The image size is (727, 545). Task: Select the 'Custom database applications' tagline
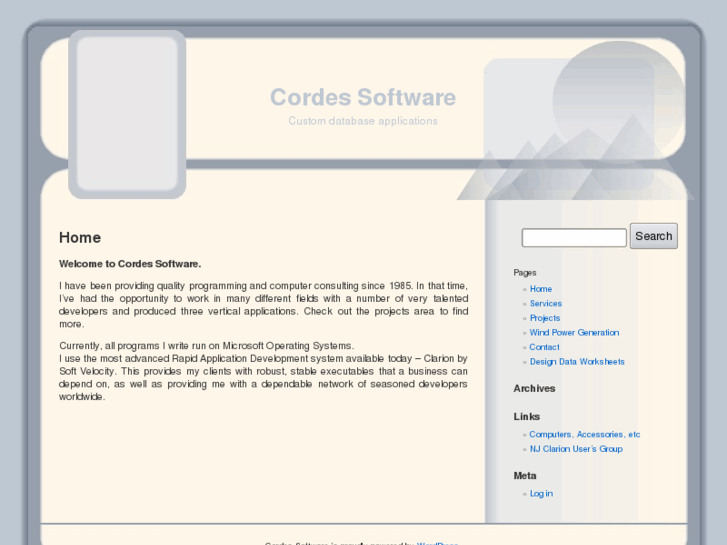click(363, 121)
